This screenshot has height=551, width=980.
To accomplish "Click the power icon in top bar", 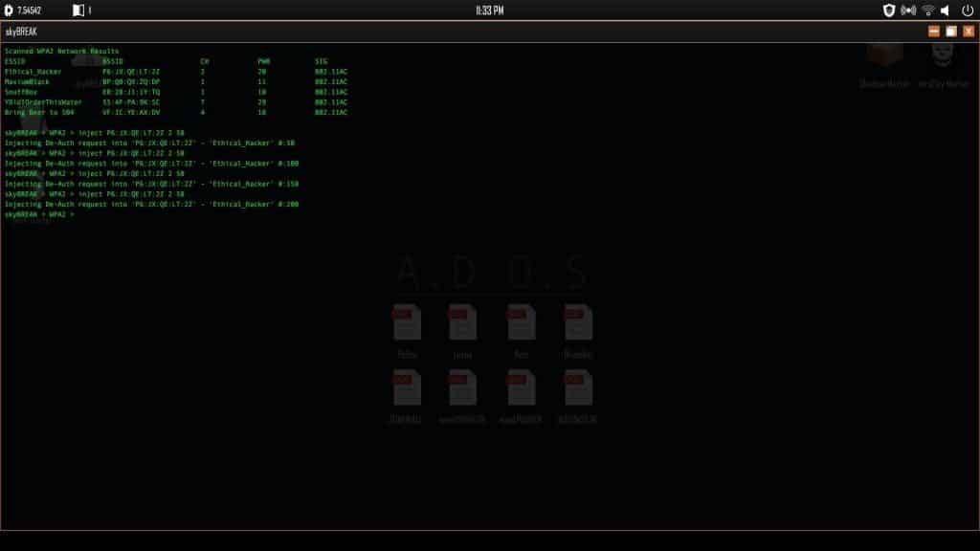I will [x=967, y=11].
